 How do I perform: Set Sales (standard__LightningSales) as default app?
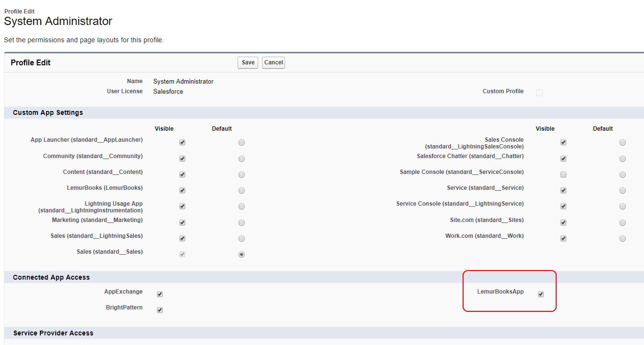point(241,238)
